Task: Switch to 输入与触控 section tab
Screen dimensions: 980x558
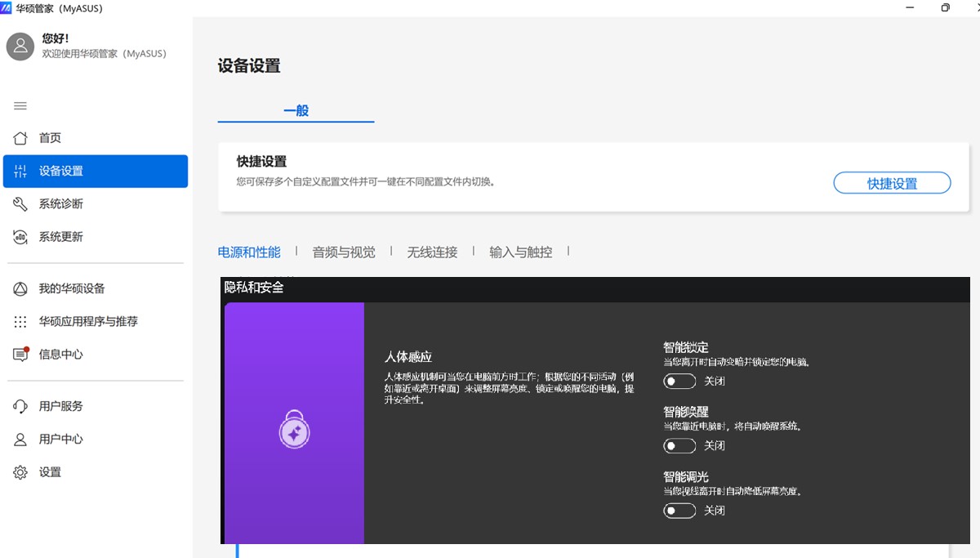Action: [521, 252]
